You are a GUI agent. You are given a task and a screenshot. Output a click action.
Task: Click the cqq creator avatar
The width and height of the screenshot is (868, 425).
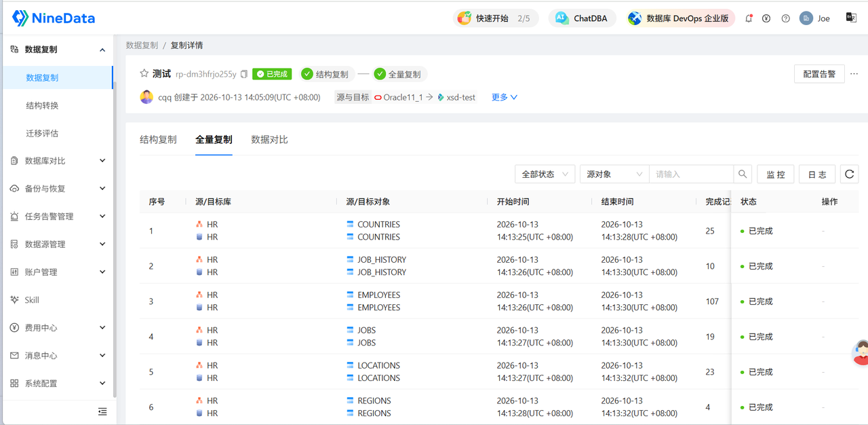[146, 97]
